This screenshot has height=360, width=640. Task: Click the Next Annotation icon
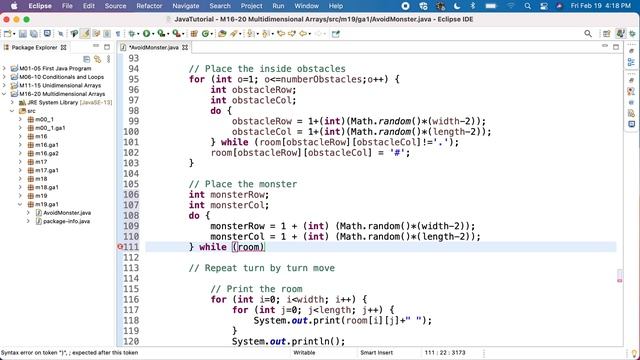point(251,34)
